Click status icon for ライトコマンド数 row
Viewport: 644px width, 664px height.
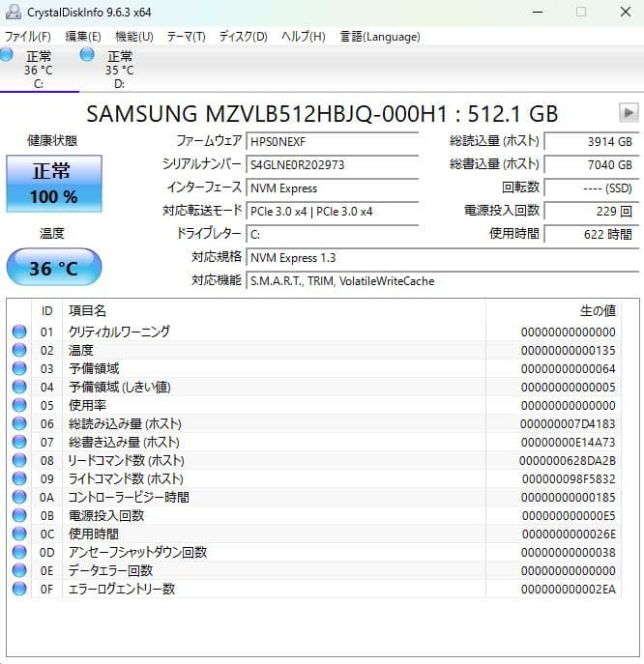[x=19, y=478]
